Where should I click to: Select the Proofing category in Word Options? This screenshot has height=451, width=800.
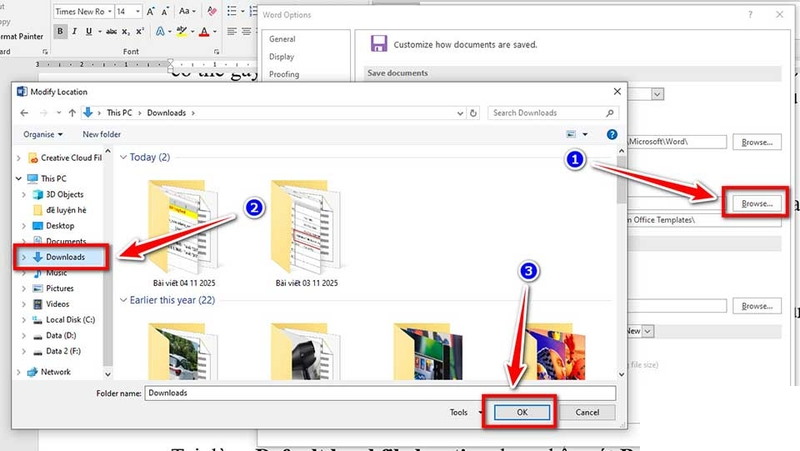(x=284, y=74)
